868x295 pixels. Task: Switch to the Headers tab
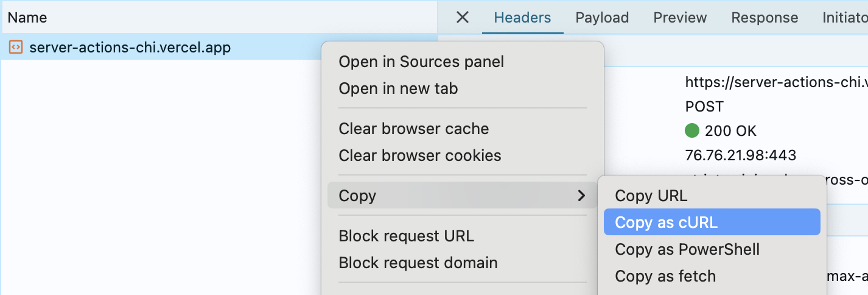point(522,18)
